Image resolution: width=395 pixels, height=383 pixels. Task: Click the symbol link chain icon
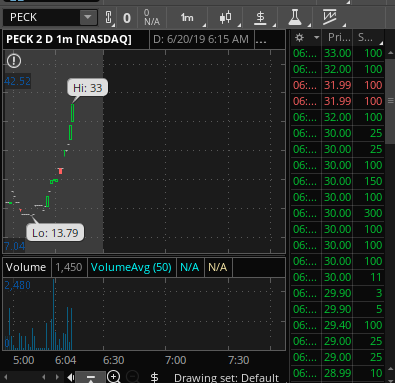click(x=108, y=17)
